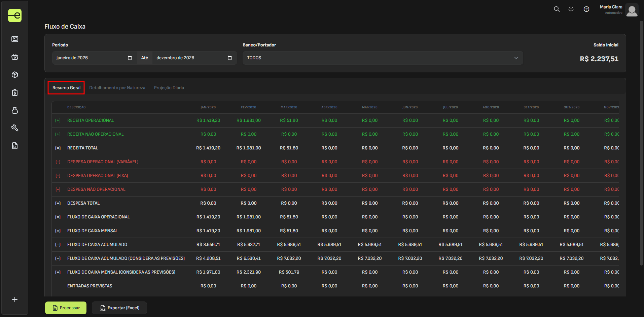Switch to Detalhamento por Natureza tab
Image resolution: width=644 pixels, height=317 pixels.
coord(117,88)
